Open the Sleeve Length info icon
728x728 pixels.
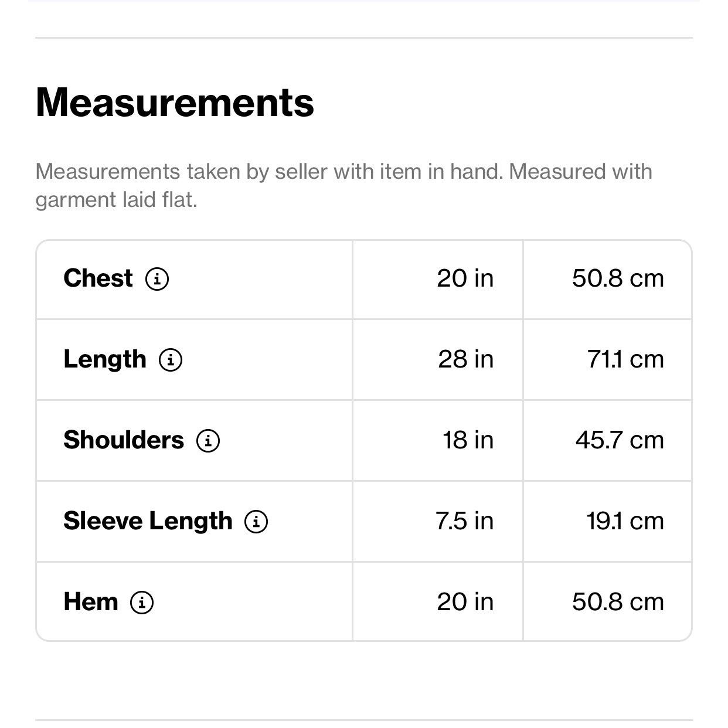(256, 521)
